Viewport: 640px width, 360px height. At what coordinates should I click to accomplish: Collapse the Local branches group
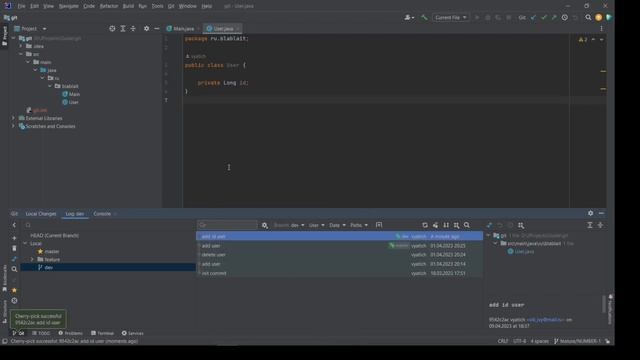25,243
